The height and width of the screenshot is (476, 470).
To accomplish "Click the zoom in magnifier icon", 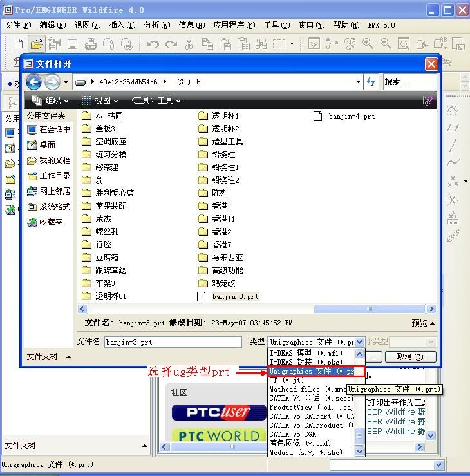I will tap(368, 44).
